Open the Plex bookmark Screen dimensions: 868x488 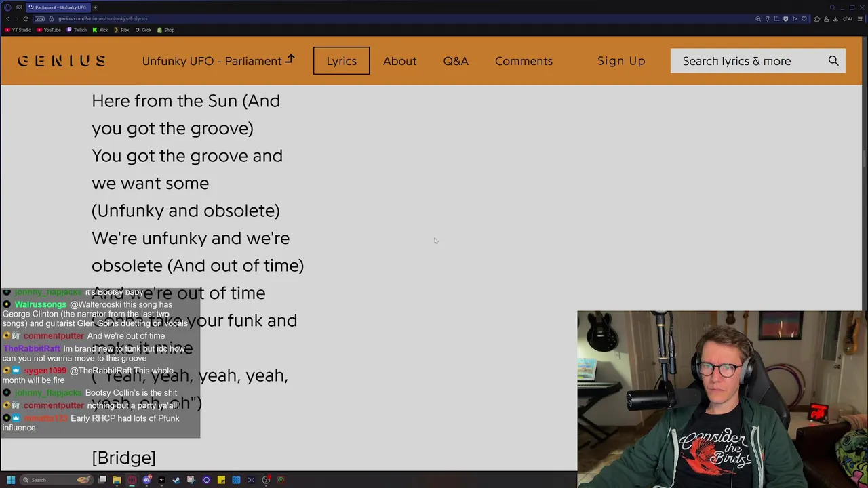(121, 30)
